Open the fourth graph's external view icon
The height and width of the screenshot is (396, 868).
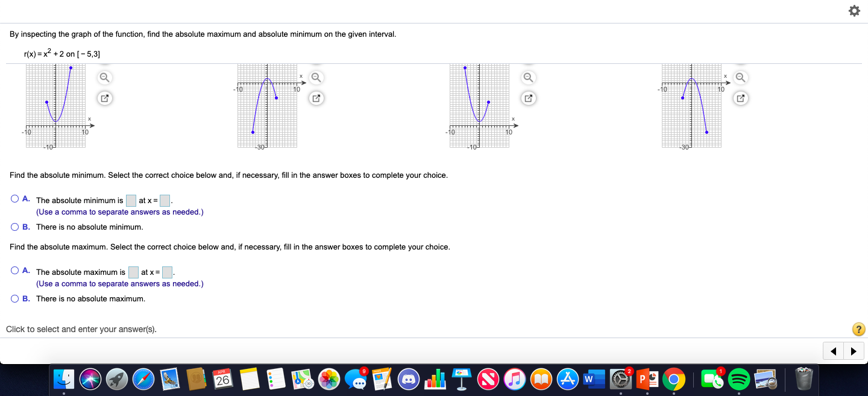tap(740, 98)
